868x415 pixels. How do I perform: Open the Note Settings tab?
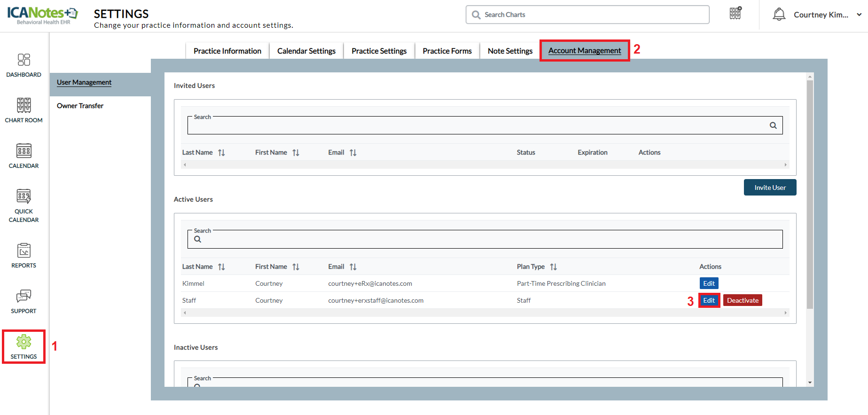click(510, 51)
